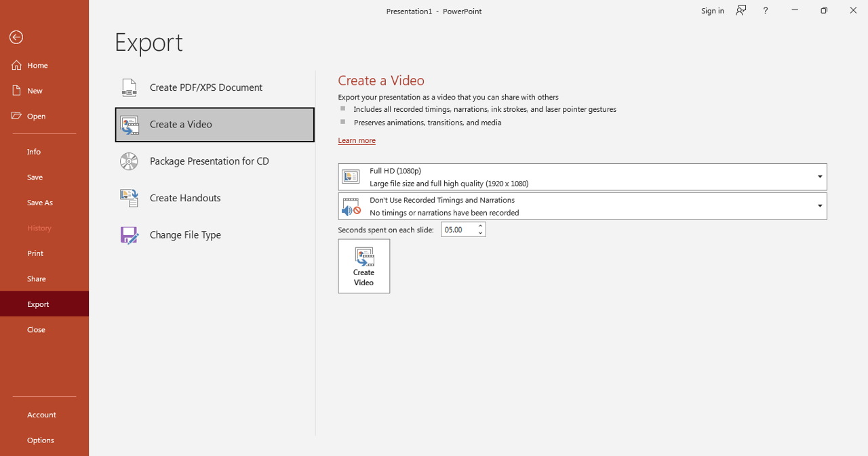868x456 pixels.
Task: Click the Change File Type icon
Action: pos(129,234)
